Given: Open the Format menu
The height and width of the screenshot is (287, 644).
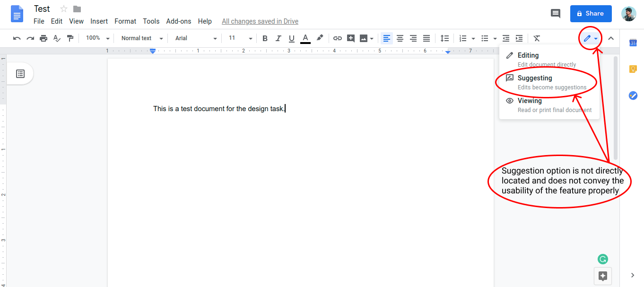Looking at the screenshot, I should pos(125,21).
